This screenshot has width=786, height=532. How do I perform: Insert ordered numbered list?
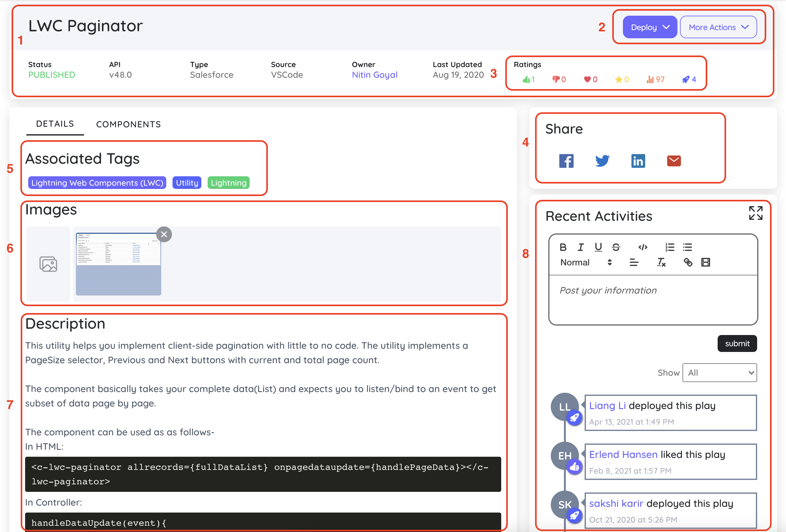pos(670,247)
